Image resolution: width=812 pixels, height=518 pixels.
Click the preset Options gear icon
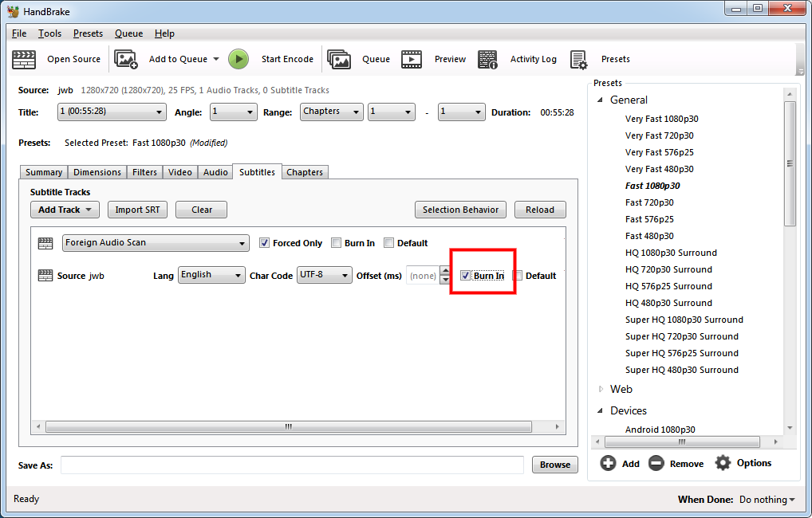coord(723,463)
